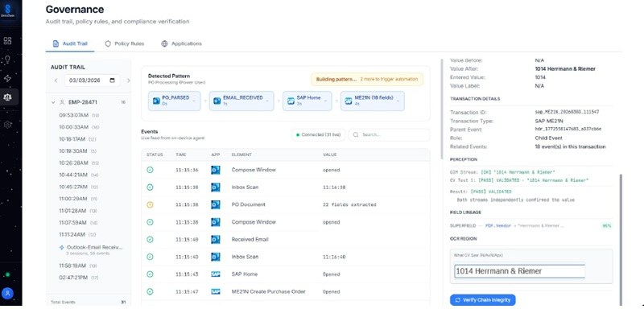Go to previous date in Audit Trail
The height and width of the screenshot is (309, 644).
[56, 80]
